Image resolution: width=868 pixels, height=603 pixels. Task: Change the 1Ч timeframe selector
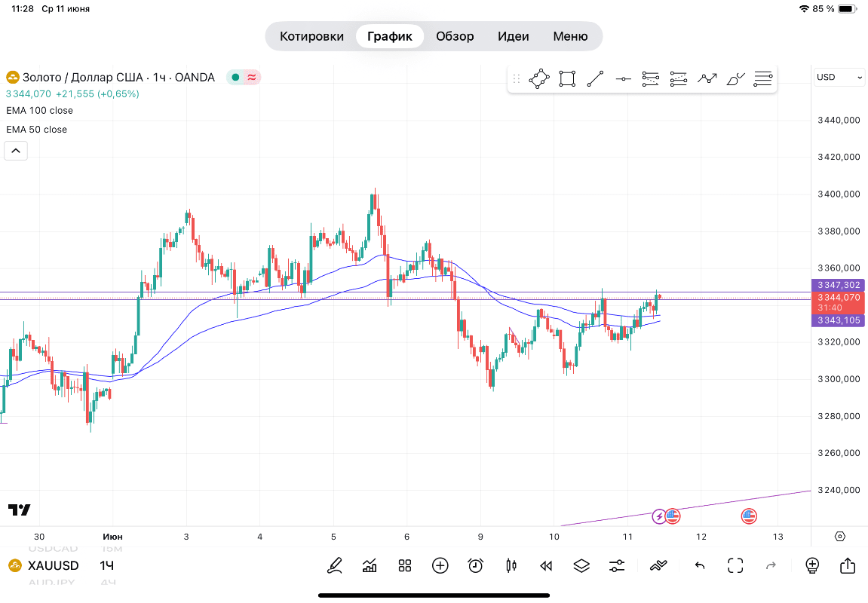pos(107,565)
